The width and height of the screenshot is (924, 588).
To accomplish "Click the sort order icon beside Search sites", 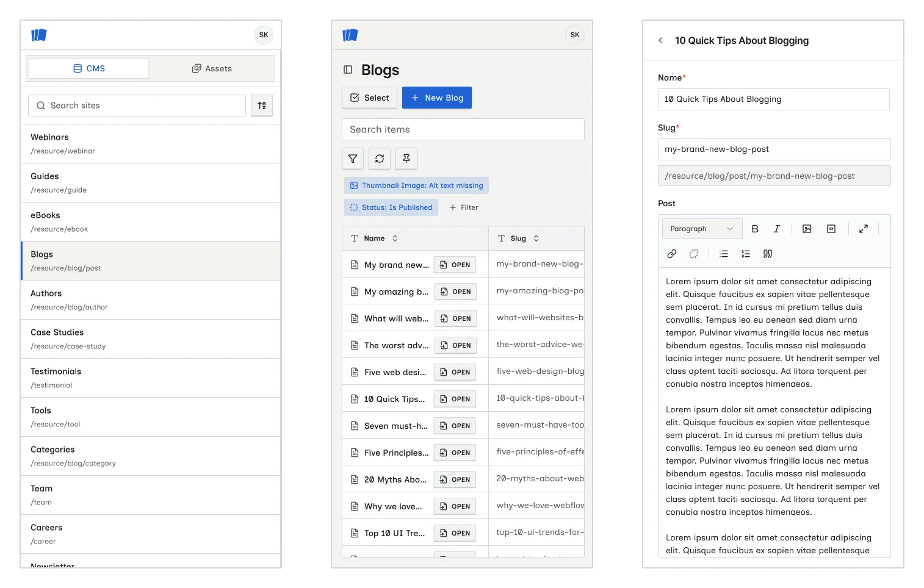I will tap(262, 106).
